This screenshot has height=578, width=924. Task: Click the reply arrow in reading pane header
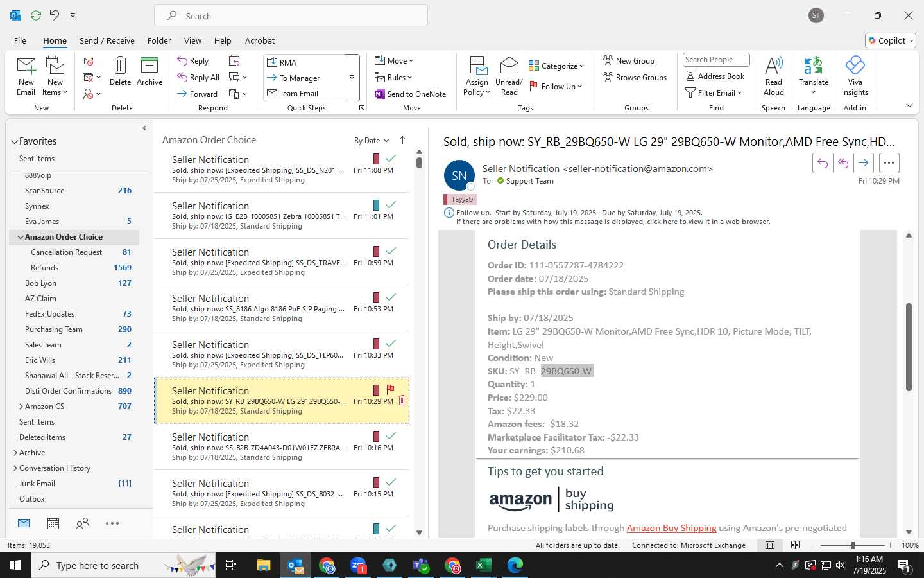[x=823, y=163]
